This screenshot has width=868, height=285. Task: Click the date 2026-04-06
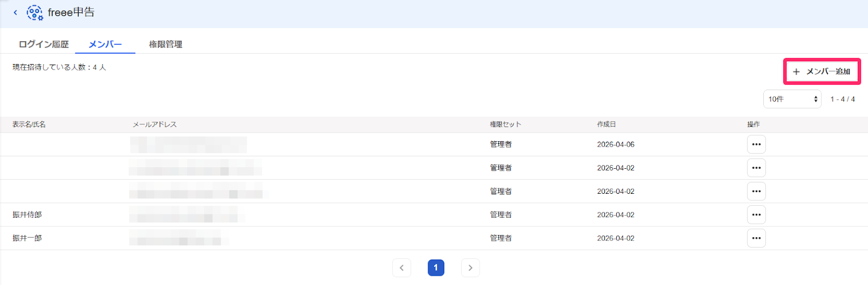616,144
